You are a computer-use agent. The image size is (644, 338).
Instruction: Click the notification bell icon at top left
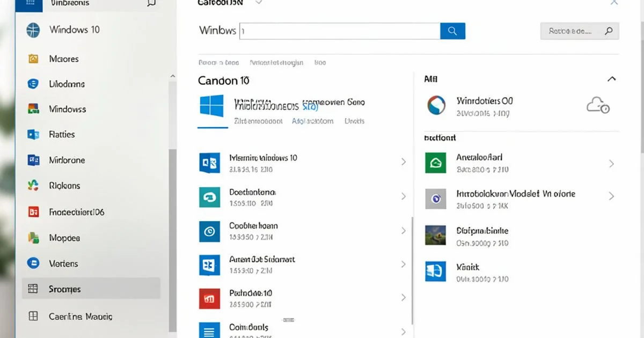tap(151, 3)
